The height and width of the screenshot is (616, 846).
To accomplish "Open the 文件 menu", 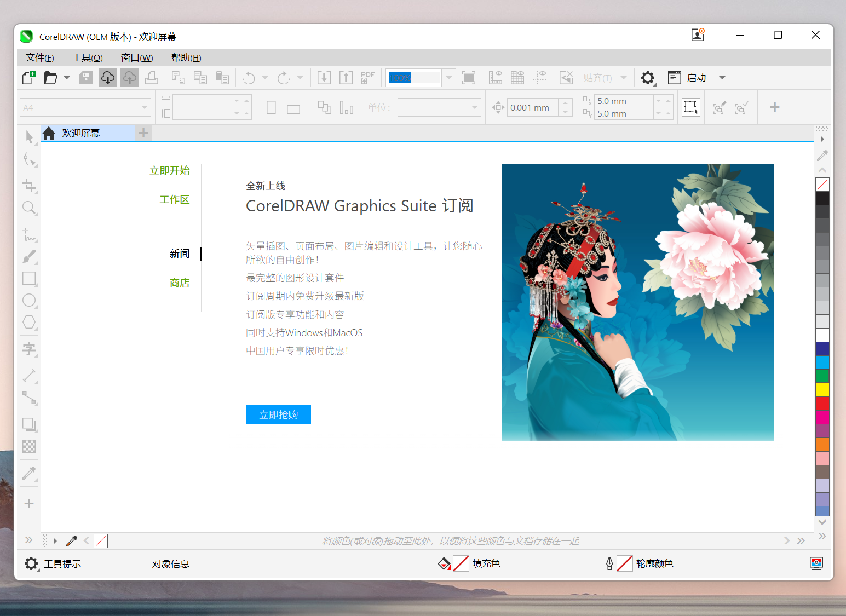I will [x=40, y=57].
